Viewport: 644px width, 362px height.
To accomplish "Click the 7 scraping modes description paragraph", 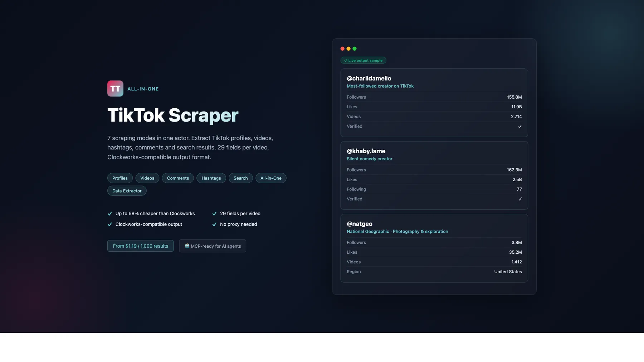I will pos(190,148).
